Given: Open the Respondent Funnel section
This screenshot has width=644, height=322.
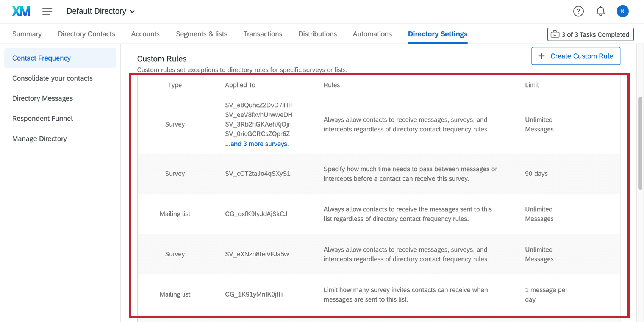Looking at the screenshot, I should (x=42, y=119).
